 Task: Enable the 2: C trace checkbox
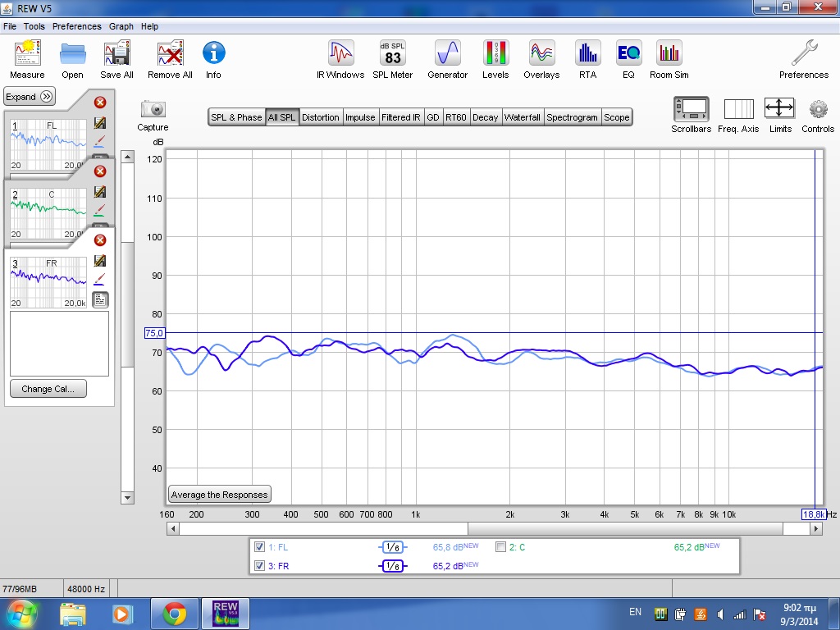pos(500,547)
